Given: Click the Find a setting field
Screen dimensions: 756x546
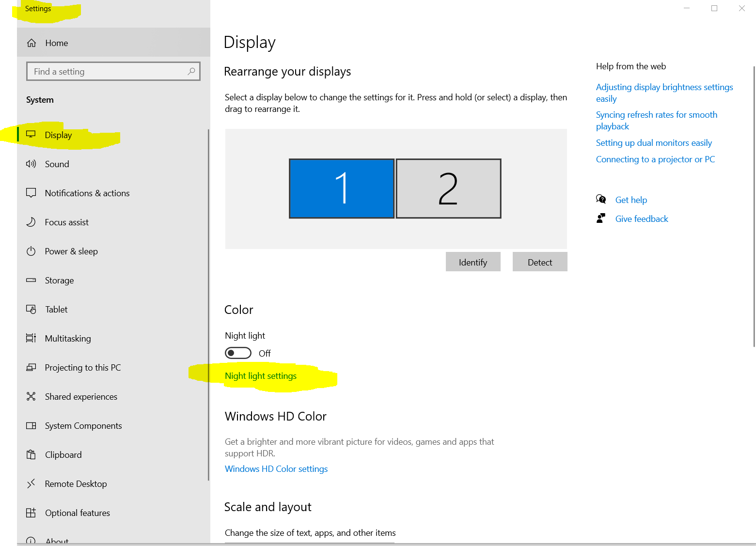Looking at the screenshot, I should coord(113,71).
